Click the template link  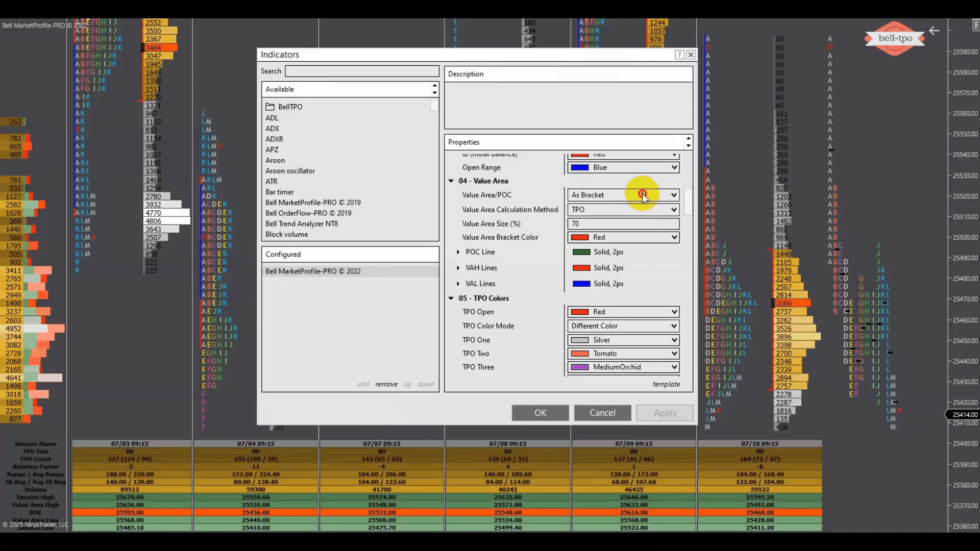tap(666, 384)
